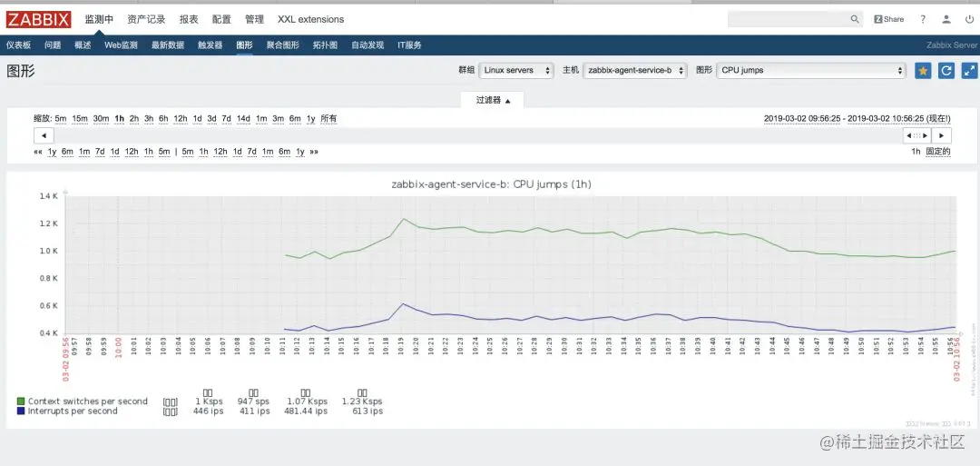The width and height of the screenshot is (980, 466).
Task: Go to 拓扑图 submenu
Action: pos(325,45)
